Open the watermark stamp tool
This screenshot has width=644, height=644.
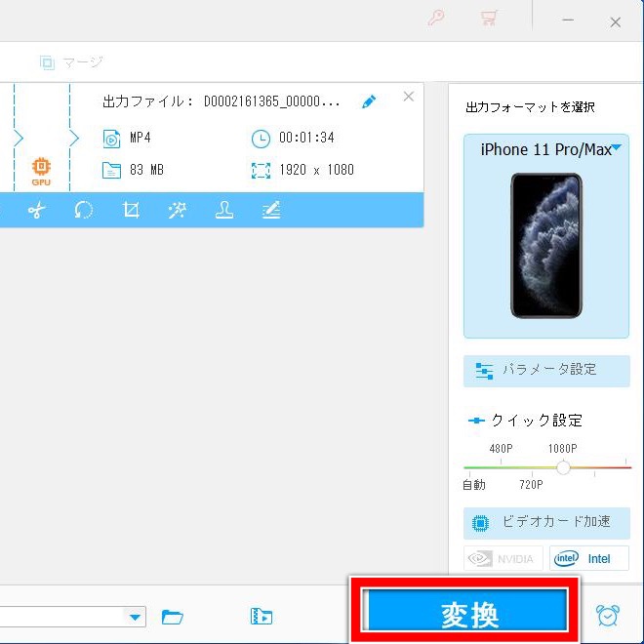(224, 211)
